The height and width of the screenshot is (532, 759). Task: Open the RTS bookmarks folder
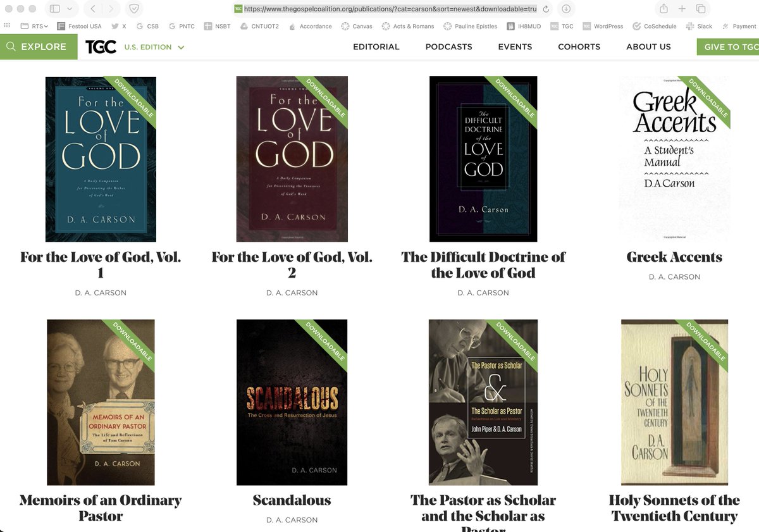[x=35, y=26]
